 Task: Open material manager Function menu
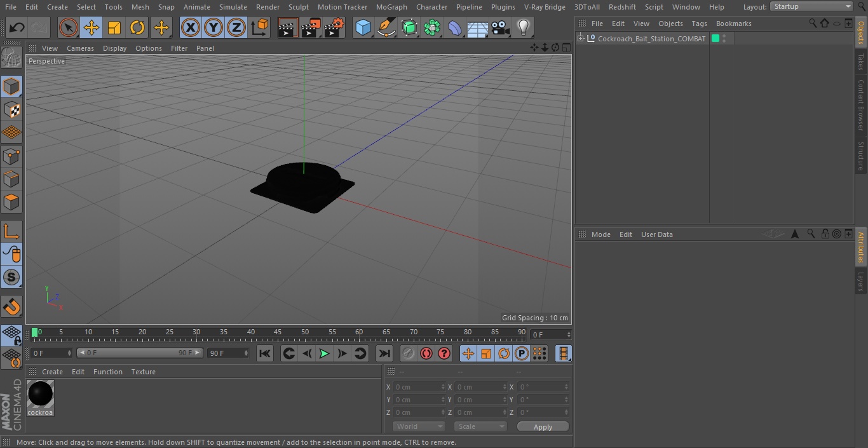click(107, 372)
